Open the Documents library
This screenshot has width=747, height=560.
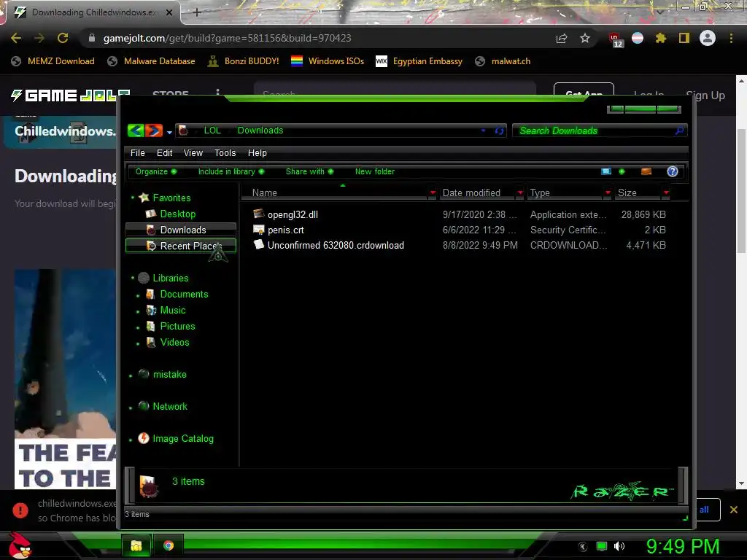tap(184, 295)
